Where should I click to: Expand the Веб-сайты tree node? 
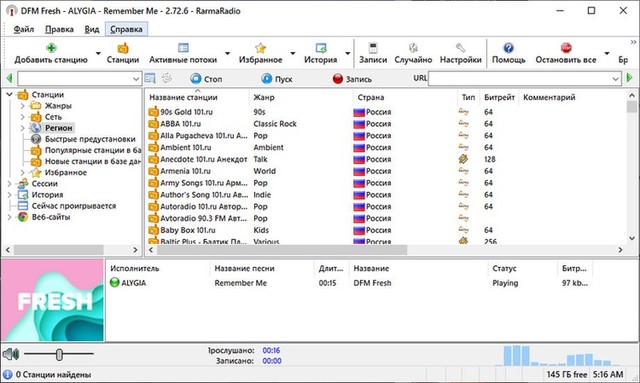pos(9,217)
